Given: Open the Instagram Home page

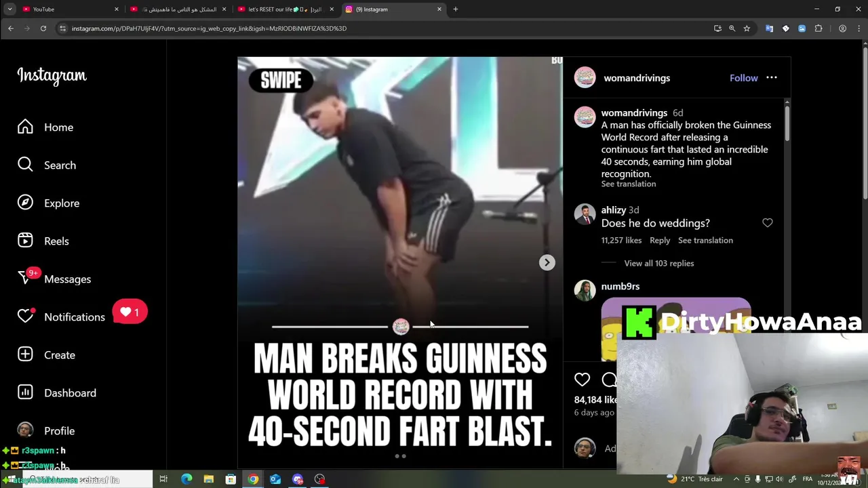Looking at the screenshot, I should click(45, 127).
